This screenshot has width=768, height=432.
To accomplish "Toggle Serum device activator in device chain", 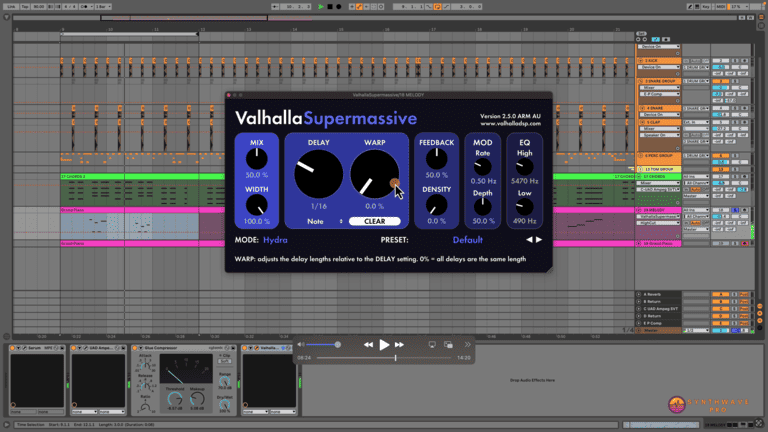I will pos(13,348).
